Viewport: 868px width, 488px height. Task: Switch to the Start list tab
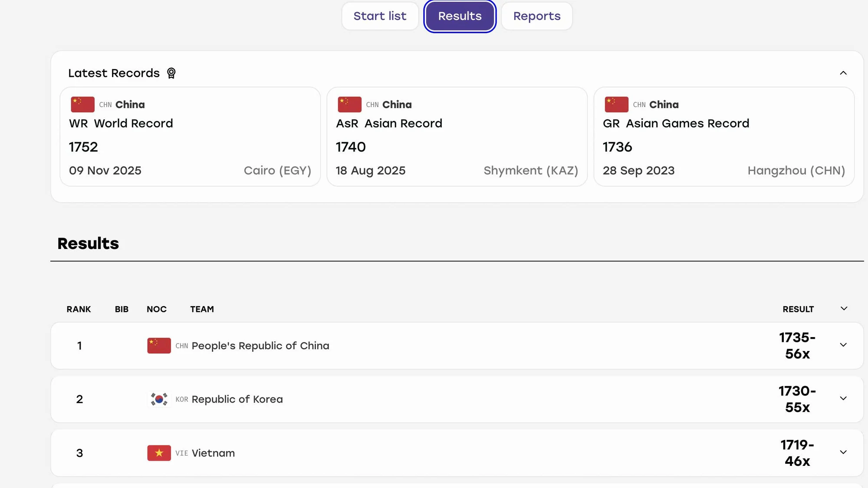tap(380, 16)
